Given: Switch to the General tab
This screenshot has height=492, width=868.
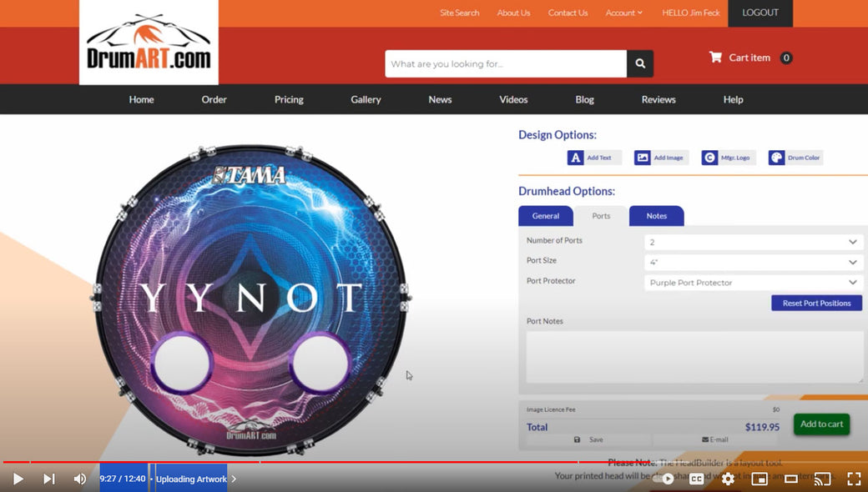Looking at the screenshot, I should pyautogui.click(x=546, y=216).
